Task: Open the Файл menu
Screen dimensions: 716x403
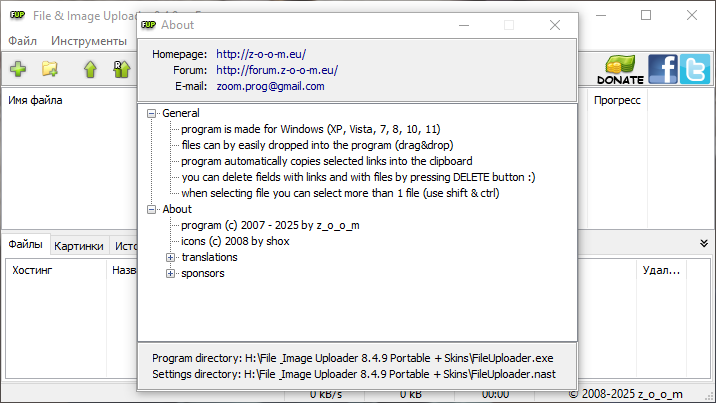Action: pyautogui.click(x=22, y=41)
